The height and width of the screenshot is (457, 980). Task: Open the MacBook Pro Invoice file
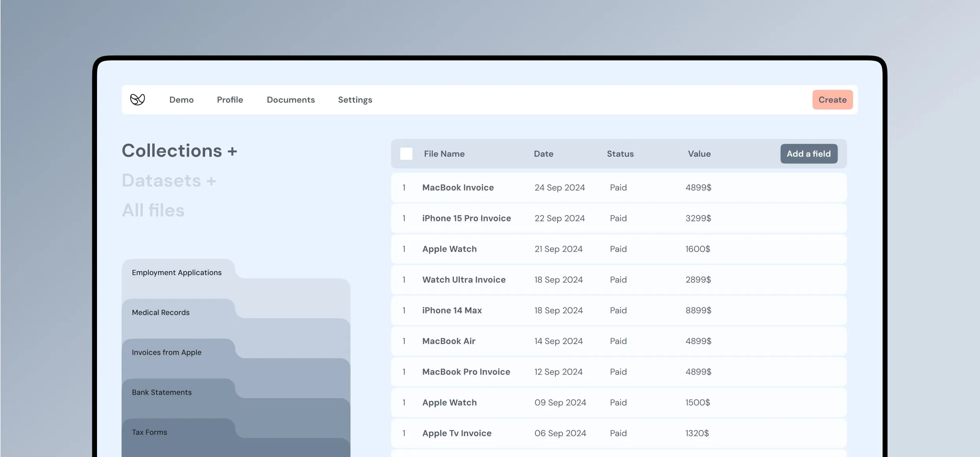coord(466,372)
